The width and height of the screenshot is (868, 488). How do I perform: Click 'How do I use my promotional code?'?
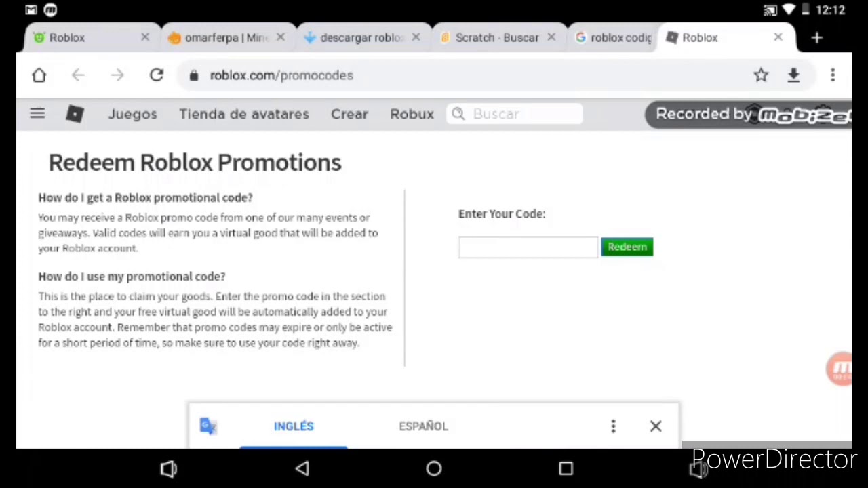coord(132,276)
